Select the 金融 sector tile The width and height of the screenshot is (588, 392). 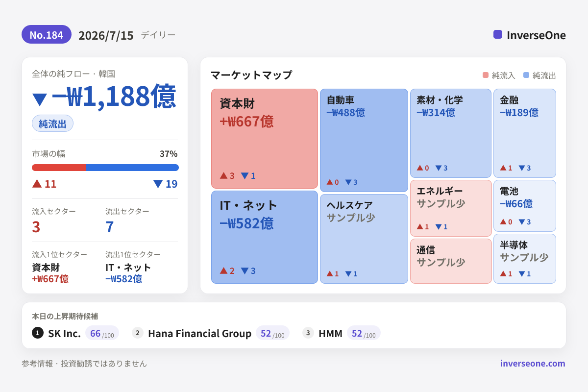pos(525,133)
